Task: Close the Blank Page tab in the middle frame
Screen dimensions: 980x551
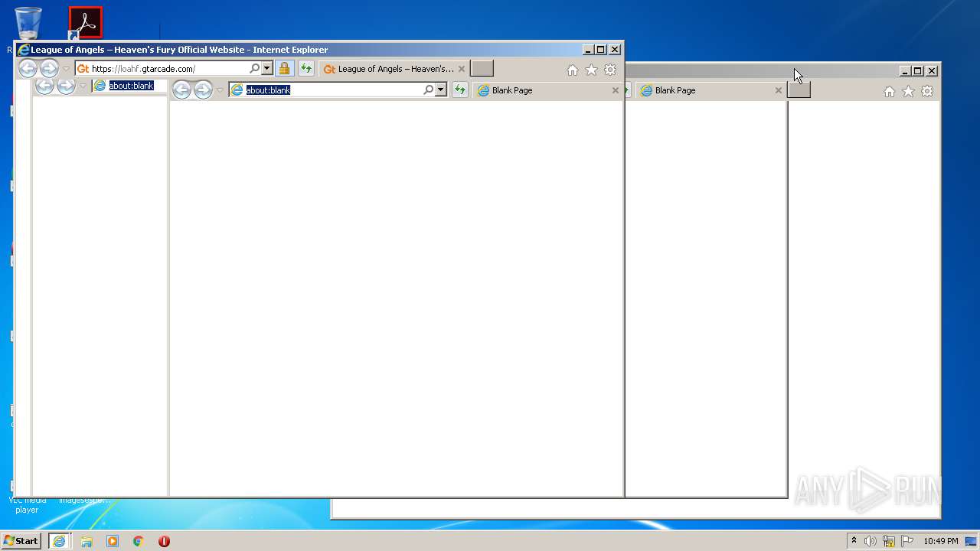Action: 616,90
